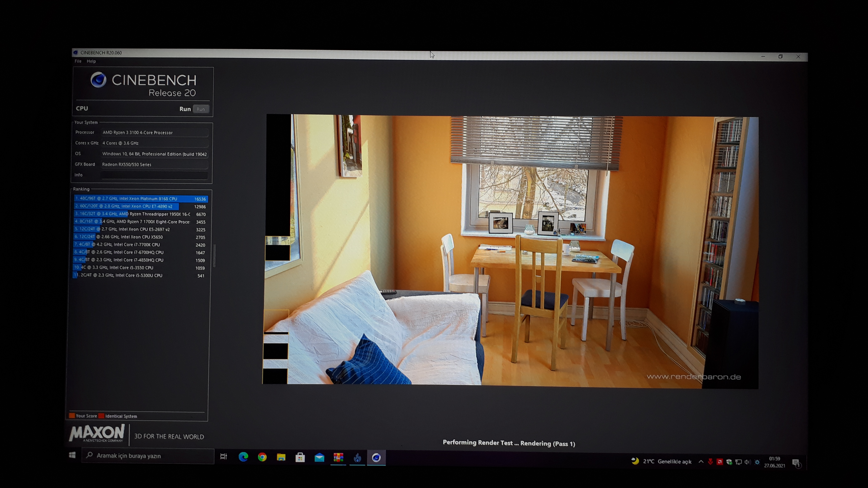Open the Mail app from the taskbar

pyautogui.click(x=319, y=458)
